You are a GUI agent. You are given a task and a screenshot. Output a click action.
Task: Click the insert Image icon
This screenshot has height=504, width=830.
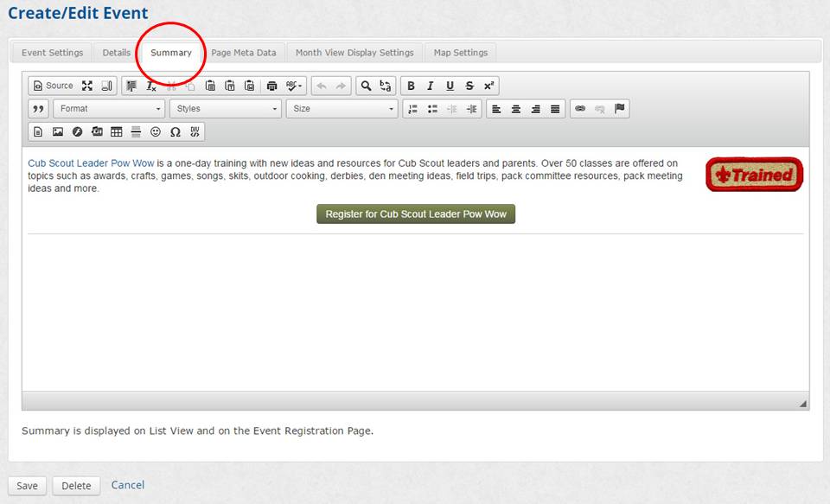click(x=58, y=131)
